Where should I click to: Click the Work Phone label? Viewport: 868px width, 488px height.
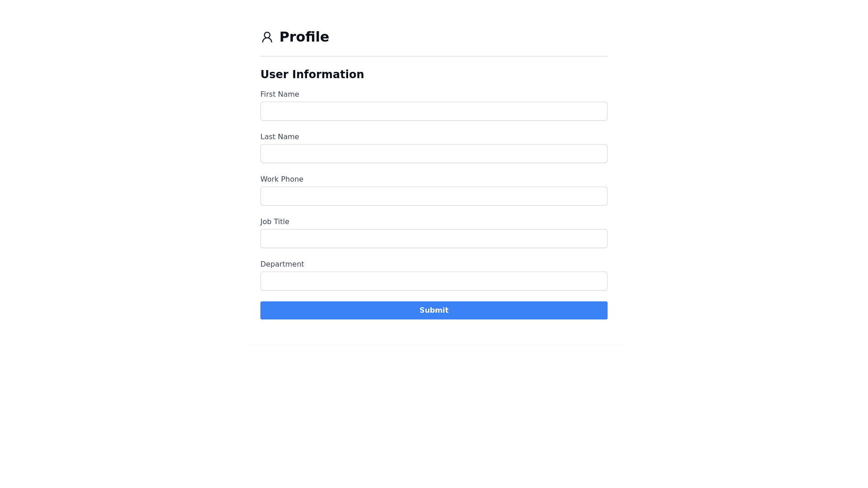[282, 179]
